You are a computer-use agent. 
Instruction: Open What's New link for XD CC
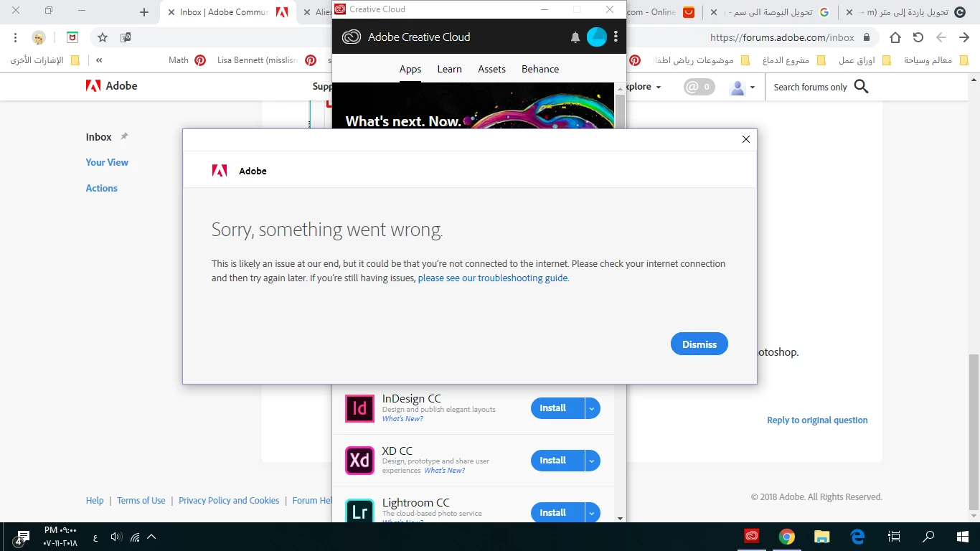[444, 471]
